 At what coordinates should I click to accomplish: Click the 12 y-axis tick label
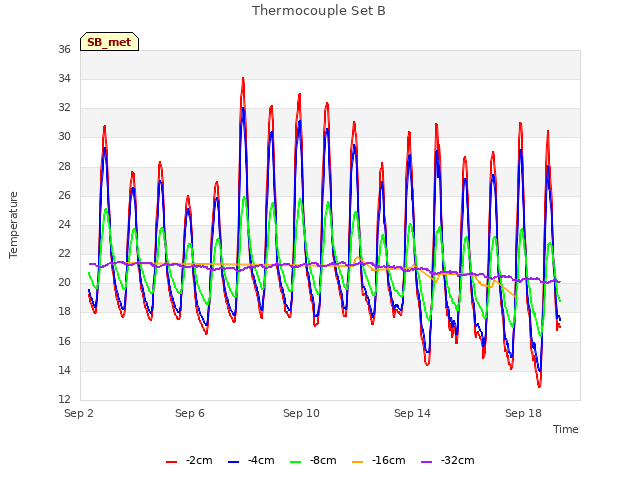[x=64, y=399]
